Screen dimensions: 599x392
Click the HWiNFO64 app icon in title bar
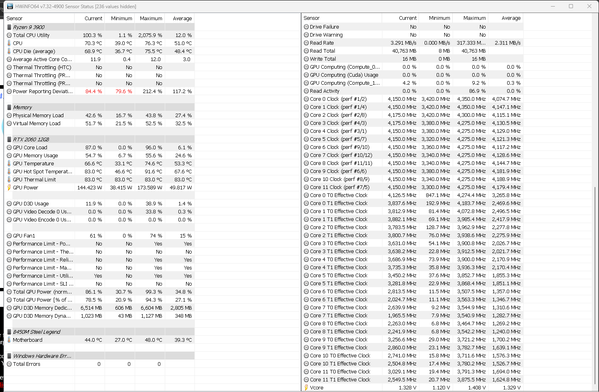(10, 6)
